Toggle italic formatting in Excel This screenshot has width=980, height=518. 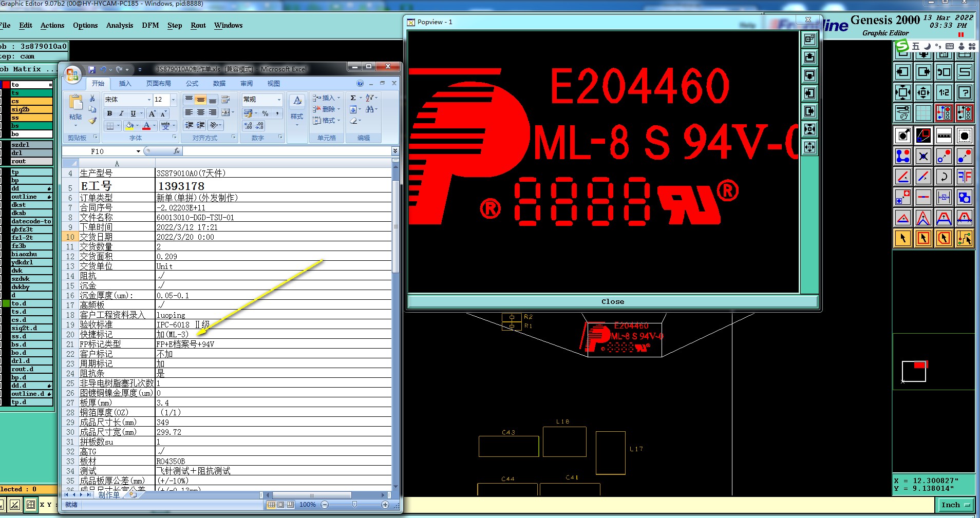tap(121, 113)
